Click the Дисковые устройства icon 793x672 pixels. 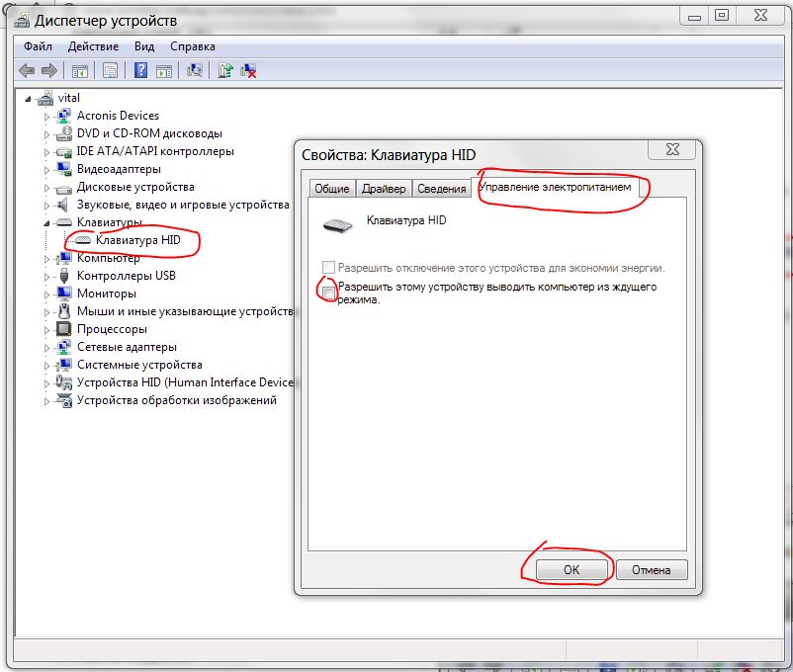point(63,188)
